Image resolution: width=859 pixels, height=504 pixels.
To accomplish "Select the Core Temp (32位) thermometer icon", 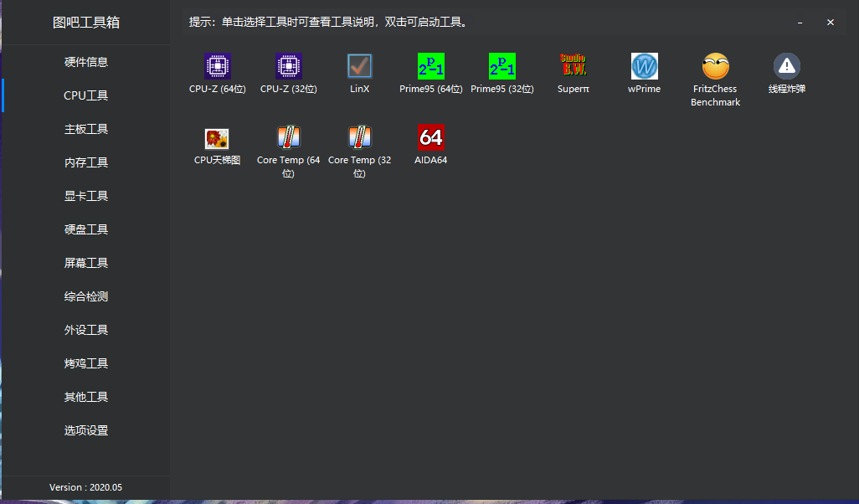I will coord(360,137).
